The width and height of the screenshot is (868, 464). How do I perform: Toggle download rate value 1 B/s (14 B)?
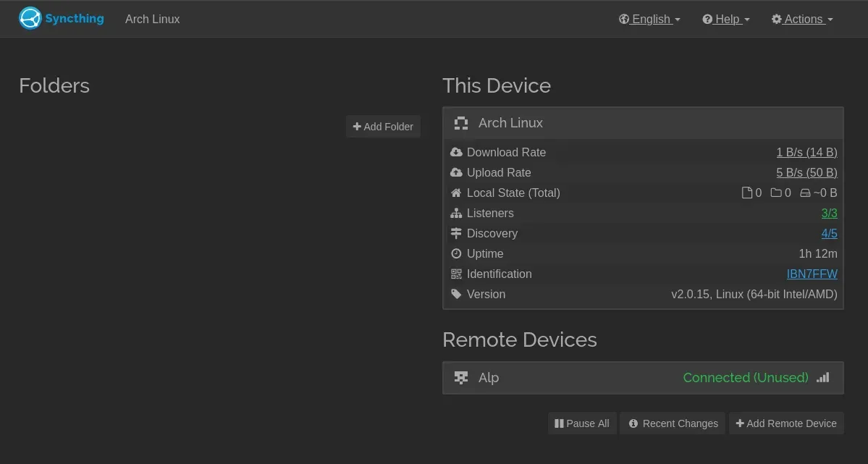806,152
